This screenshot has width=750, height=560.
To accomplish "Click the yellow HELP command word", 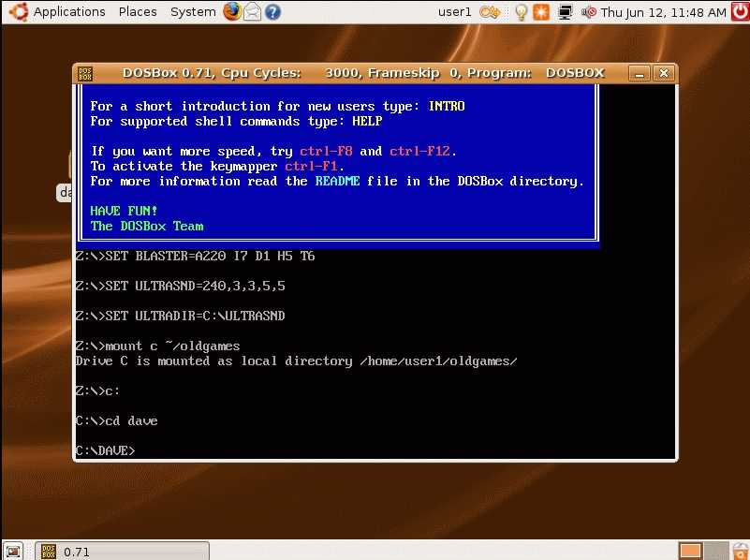I will pos(367,121).
